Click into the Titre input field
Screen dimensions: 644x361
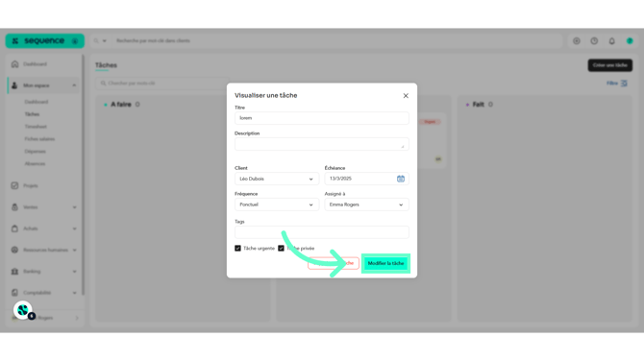pyautogui.click(x=322, y=118)
